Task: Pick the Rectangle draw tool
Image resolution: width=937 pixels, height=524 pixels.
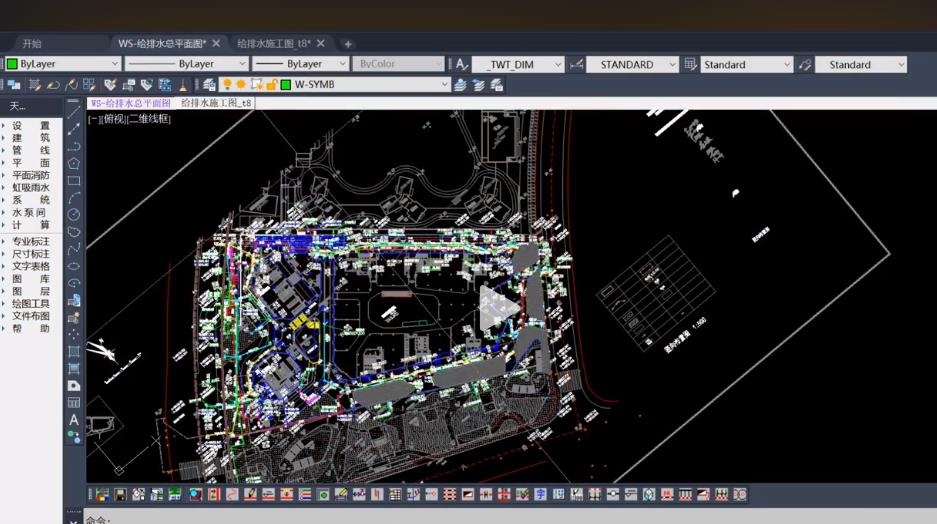Action: click(74, 180)
